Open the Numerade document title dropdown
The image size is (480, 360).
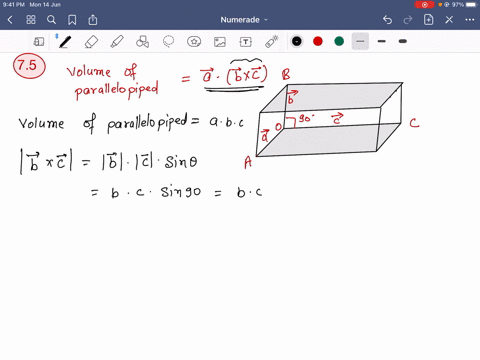244,20
